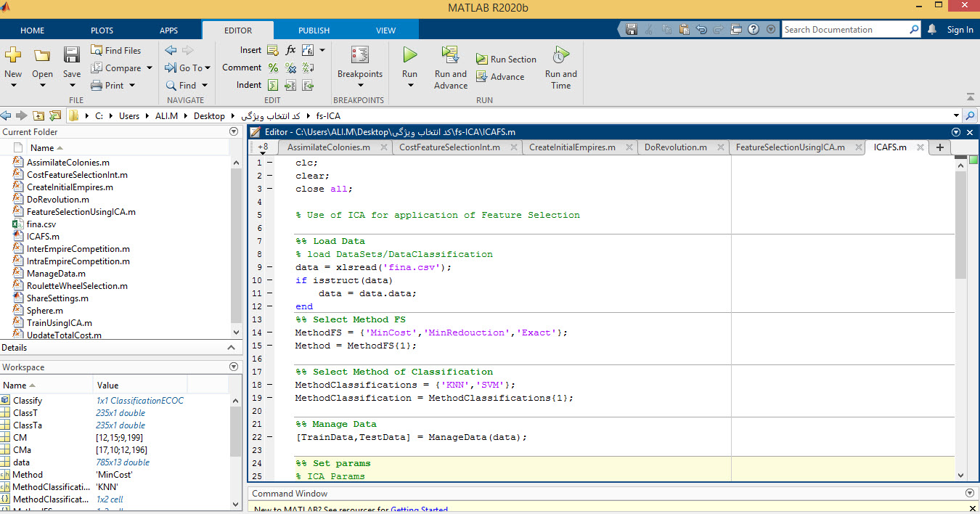
Task: Click the Run Section button
Action: tap(506, 60)
